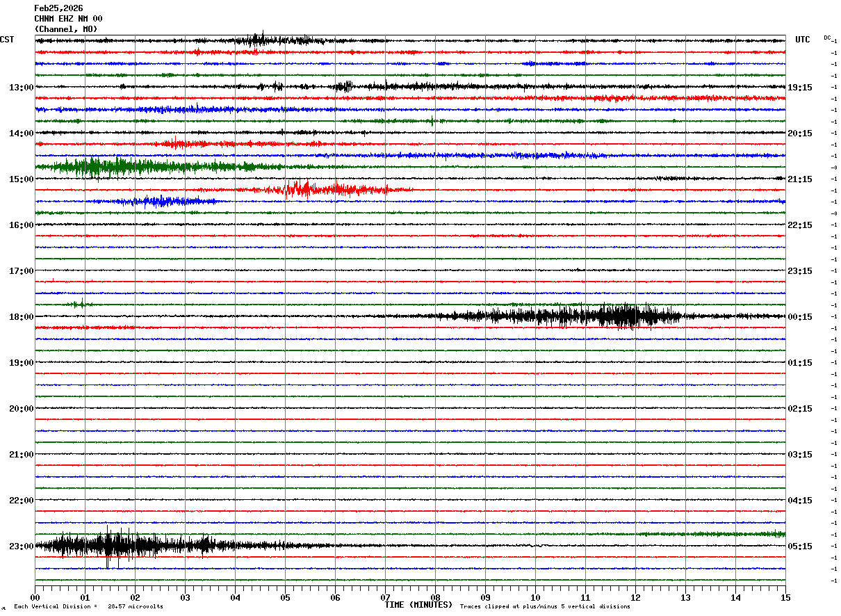Click the 22:15 UTC time label

[800, 225]
